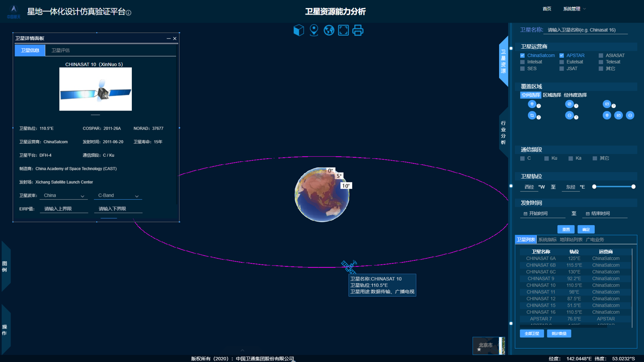Click the fullscreen frame icon

(x=344, y=30)
